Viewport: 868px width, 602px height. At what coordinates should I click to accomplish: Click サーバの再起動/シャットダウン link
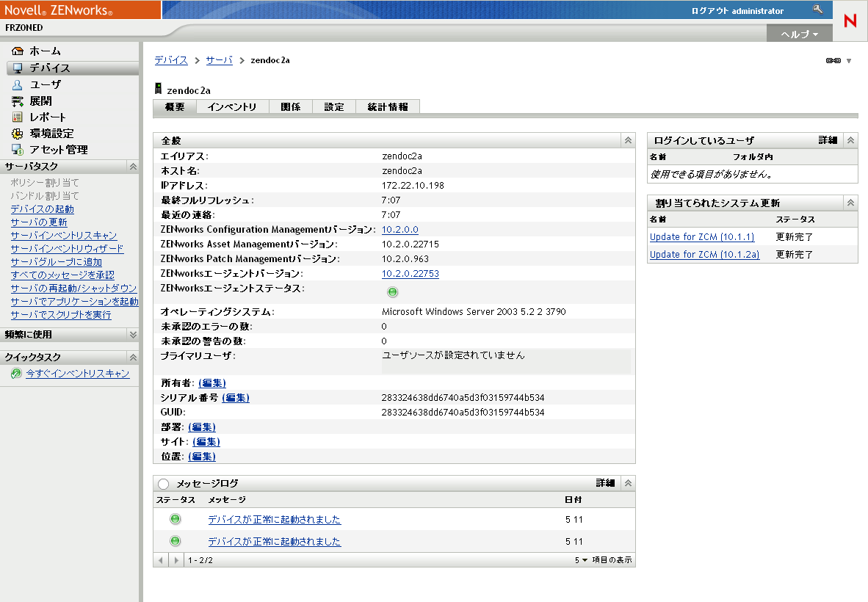coord(73,289)
